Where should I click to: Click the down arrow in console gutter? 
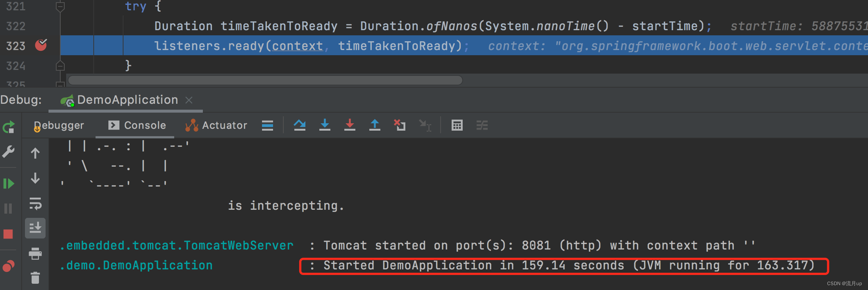pos(35,178)
